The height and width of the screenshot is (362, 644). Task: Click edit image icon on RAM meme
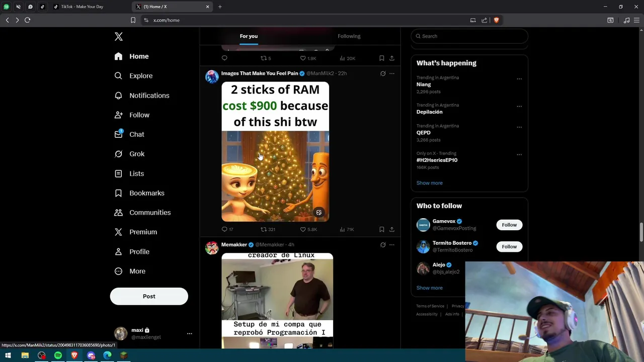click(318, 213)
